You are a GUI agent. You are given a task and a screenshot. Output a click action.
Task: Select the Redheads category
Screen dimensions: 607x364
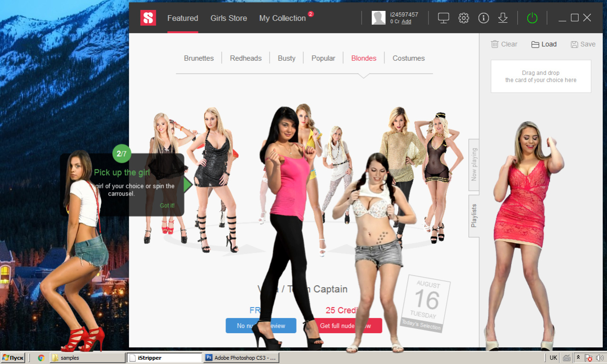tap(246, 58)
